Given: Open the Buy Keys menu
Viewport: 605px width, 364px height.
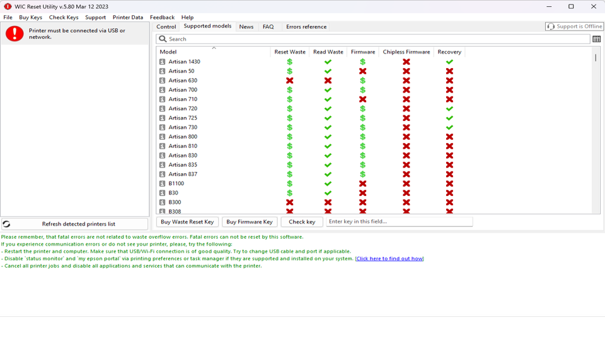Looking at the screenshot, I should click(30, 17).
